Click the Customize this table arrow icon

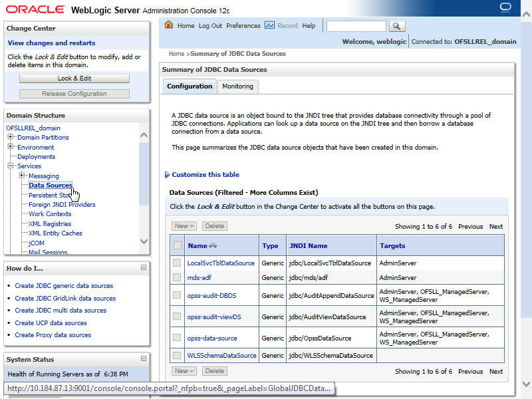[168, 175]
